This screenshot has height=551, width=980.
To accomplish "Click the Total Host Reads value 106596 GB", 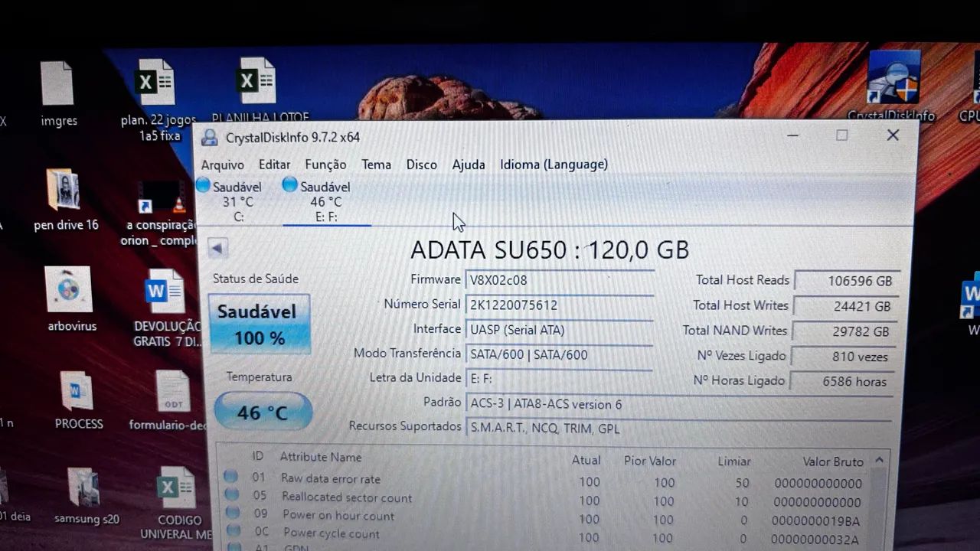I will coord(847,281).
